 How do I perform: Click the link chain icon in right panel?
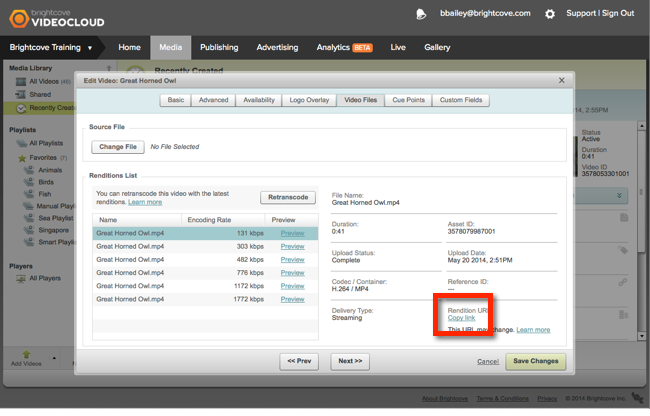pos(623,282)
